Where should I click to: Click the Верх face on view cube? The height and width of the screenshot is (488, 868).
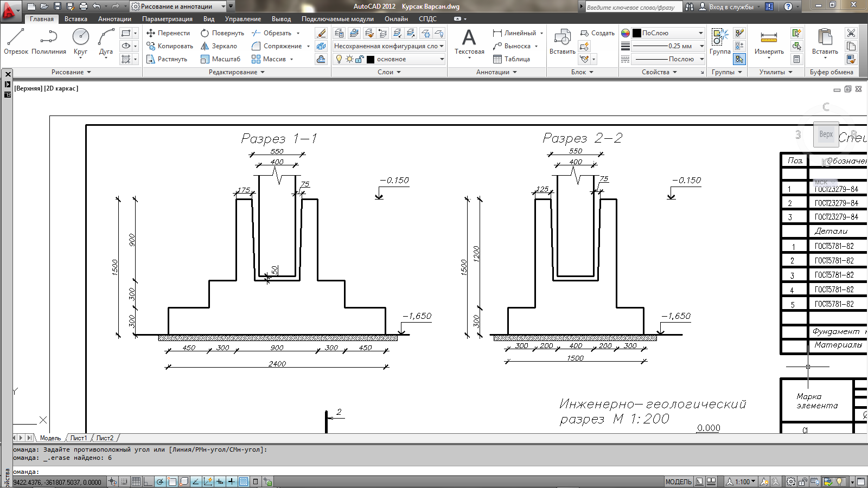pos(826,134)
